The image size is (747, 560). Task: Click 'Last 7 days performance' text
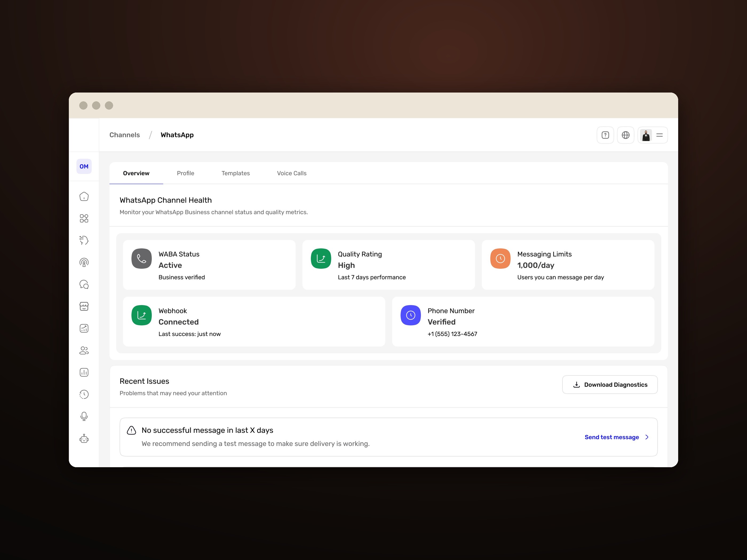coord(372,277)
